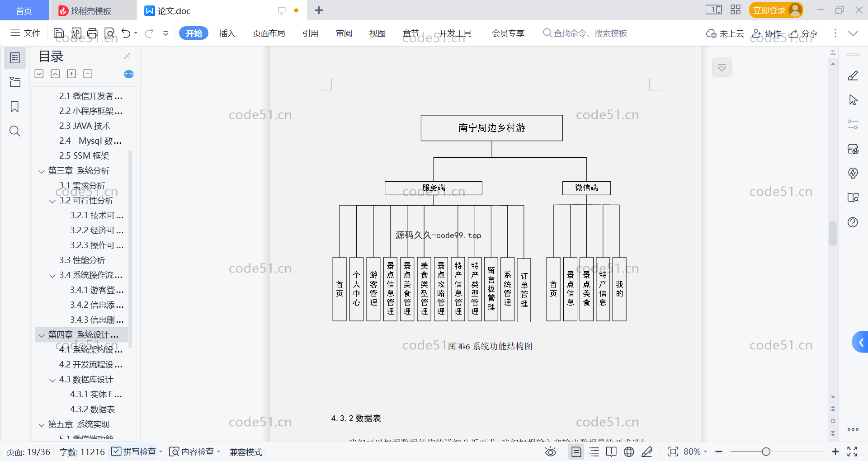Viewport: 868px width, 461px height.
Task: Open the blue side assistant arrow button
Action: pos(860,342)
